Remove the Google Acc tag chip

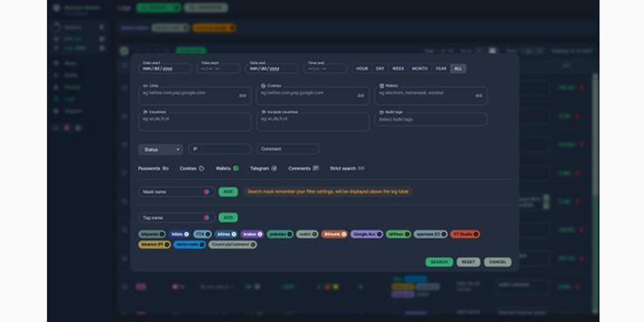pyautogui.click(x=379, y=234)
